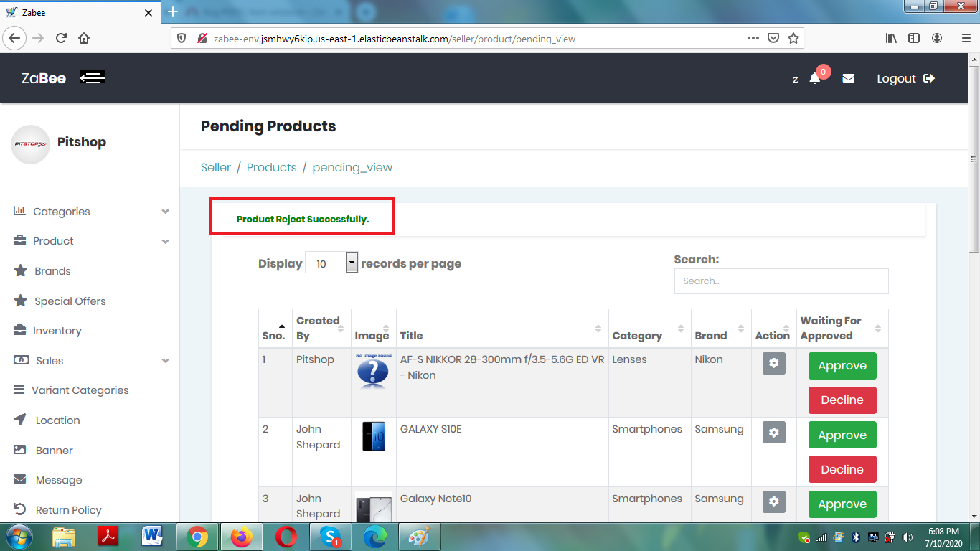980x551 pixels.
Task: Open Microsoft Word from the taskbar
Action: point(152,537)
